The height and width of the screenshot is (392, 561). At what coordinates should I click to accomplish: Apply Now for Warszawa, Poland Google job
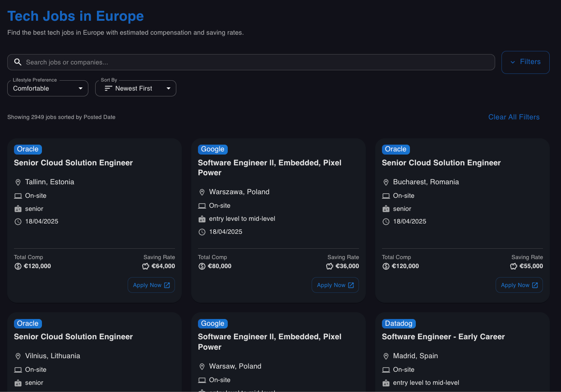click(335, 285)
